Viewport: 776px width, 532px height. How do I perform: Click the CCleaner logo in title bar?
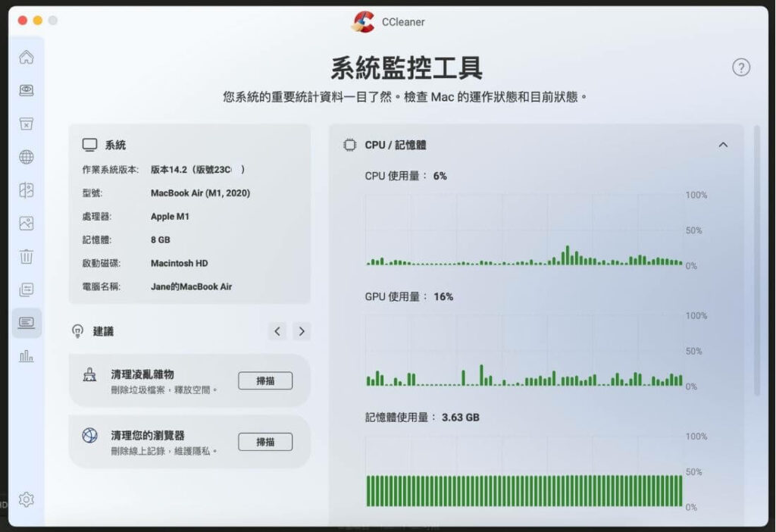click(x=363, y=22)
